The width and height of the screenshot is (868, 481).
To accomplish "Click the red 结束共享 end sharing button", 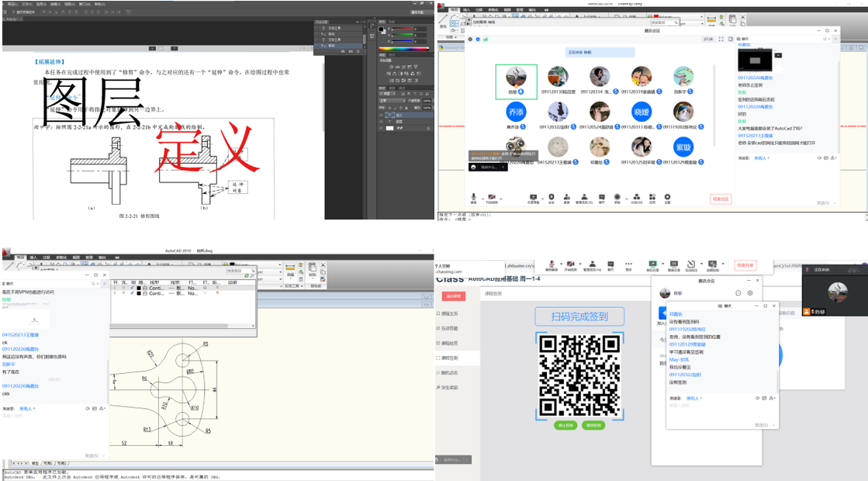I will tap(745, 265).
